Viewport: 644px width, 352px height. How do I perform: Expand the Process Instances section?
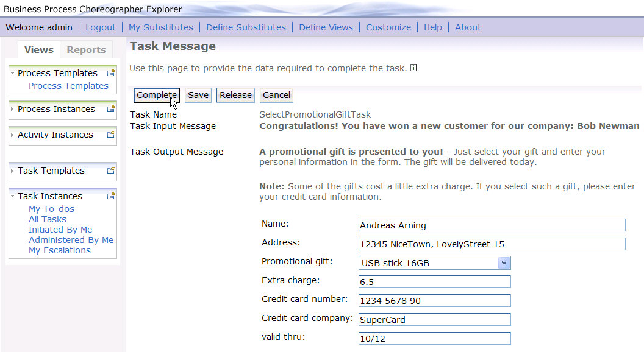pyautogui.click(x=12, y=109)
